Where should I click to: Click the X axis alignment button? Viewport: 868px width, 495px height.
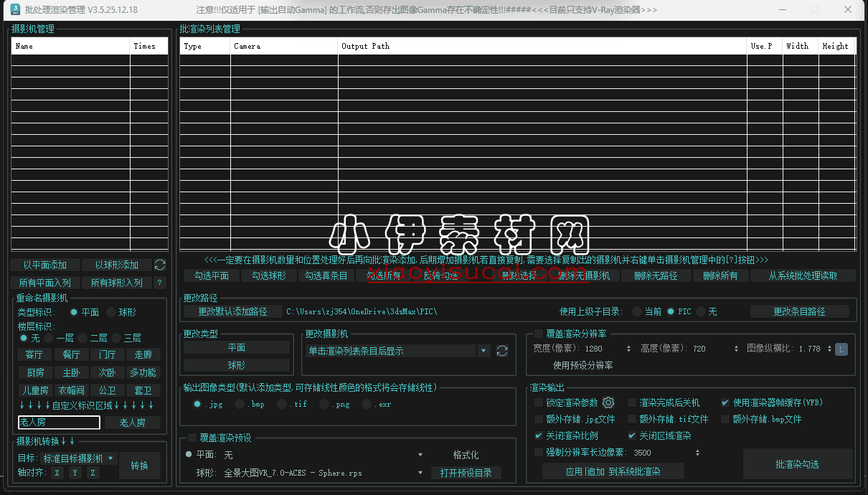tap(56, 473)
